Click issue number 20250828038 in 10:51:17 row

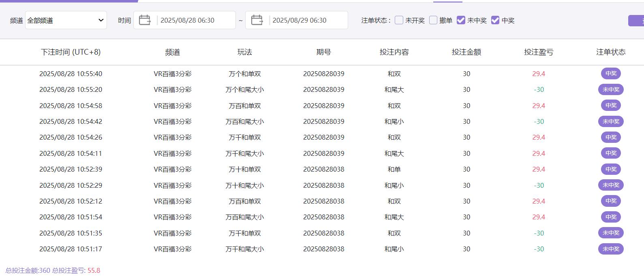pos(324,249)
